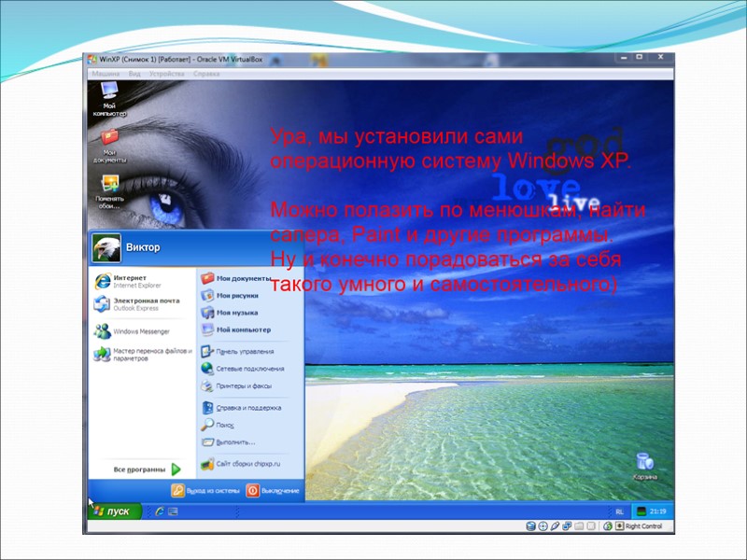Viewport: 747px width, 560px height.
Task: Click the Поменять обои desktop icon
Action: coord(109,192)
